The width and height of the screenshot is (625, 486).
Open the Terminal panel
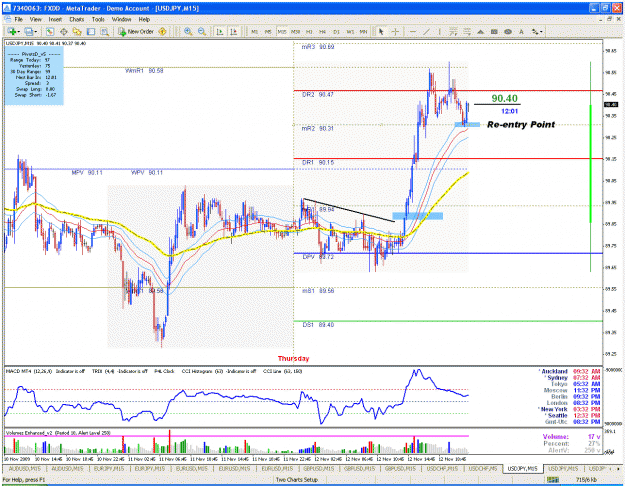(x=91, y=31)
